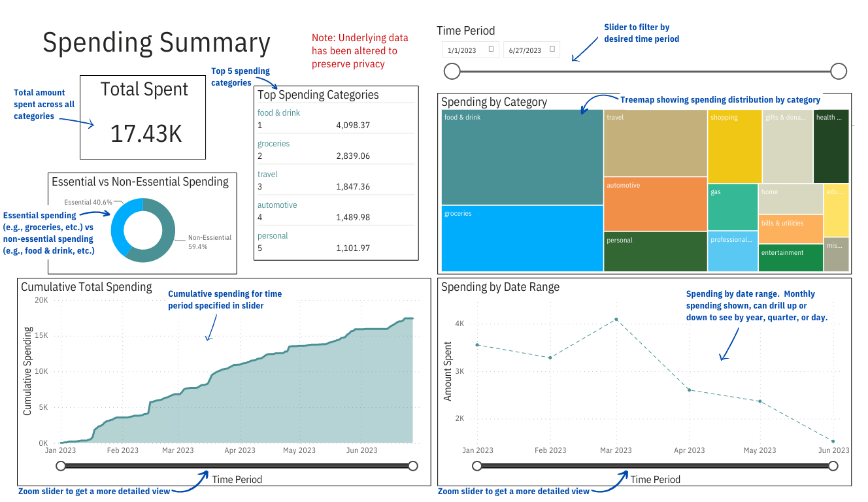868x502 pixels.
Task: Click the Apr 2023 x-axis label in cumulative chart
Action: click(240, 450)
